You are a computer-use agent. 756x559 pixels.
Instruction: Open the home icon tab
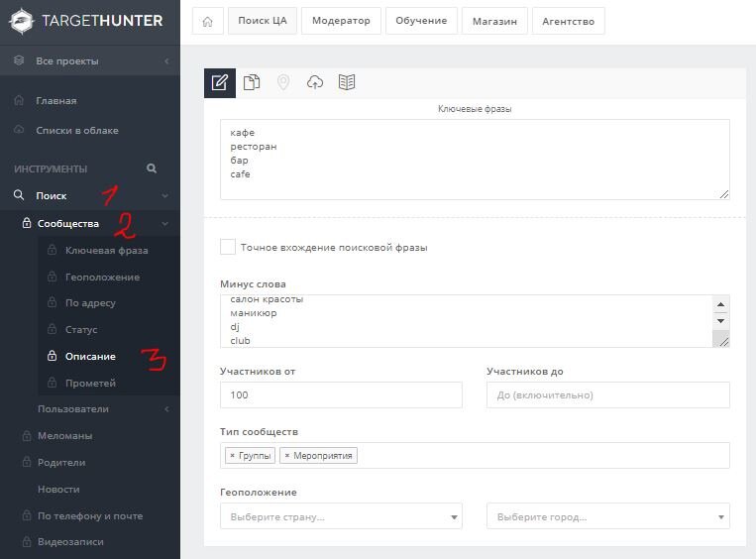(207, 21)
